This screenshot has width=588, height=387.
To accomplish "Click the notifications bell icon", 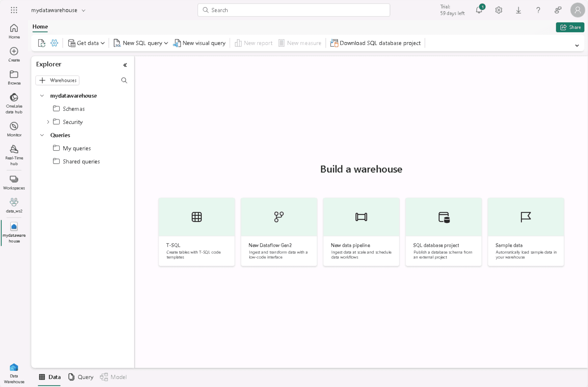I will pos(479,10).
